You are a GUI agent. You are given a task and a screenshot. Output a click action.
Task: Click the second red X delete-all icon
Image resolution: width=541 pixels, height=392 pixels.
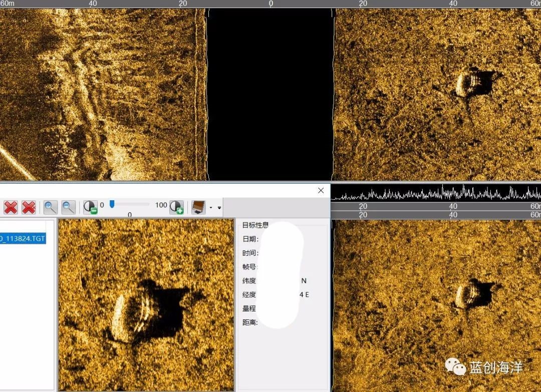pos(29,207)
